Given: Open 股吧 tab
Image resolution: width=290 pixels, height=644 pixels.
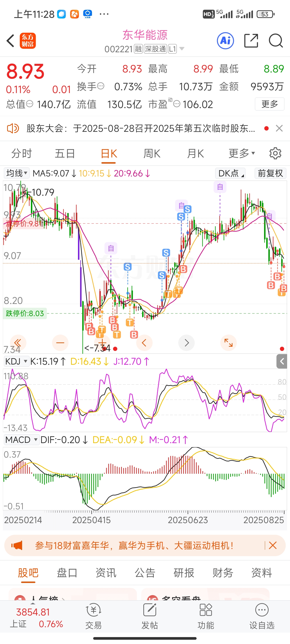Looking at the screenshot, I should [28, 573].
